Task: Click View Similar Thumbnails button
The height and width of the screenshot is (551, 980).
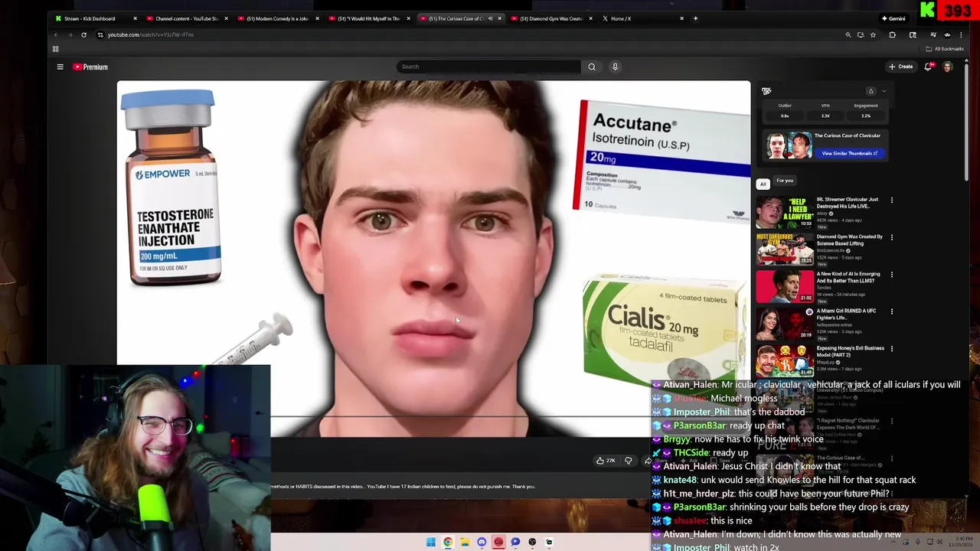Action: click(x=850, y=153)
